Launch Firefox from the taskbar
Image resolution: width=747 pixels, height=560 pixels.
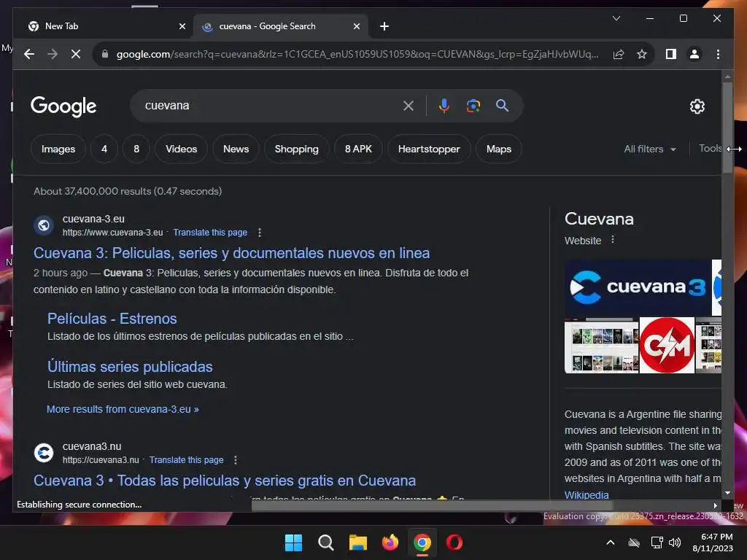390,542
